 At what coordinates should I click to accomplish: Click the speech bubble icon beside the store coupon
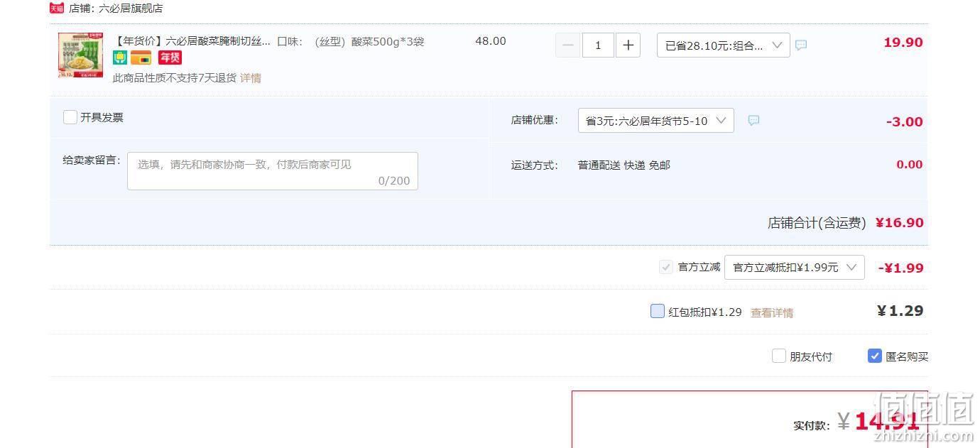753,121
